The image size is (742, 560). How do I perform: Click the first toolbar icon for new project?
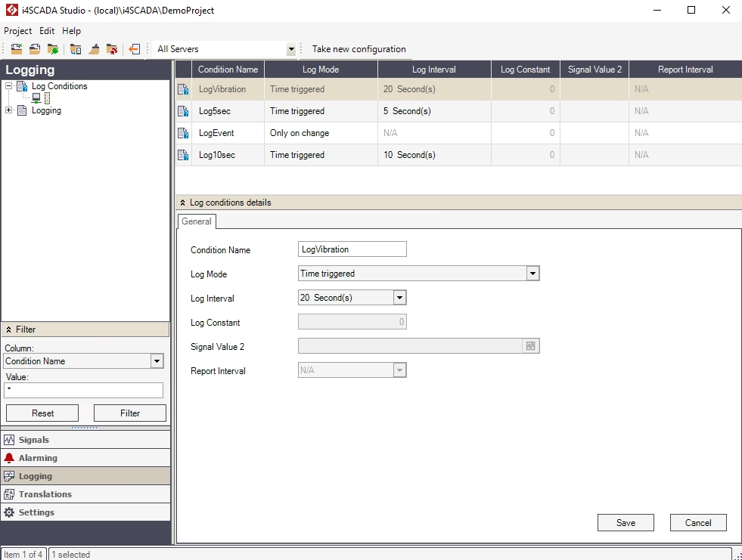tap(16, 49)
